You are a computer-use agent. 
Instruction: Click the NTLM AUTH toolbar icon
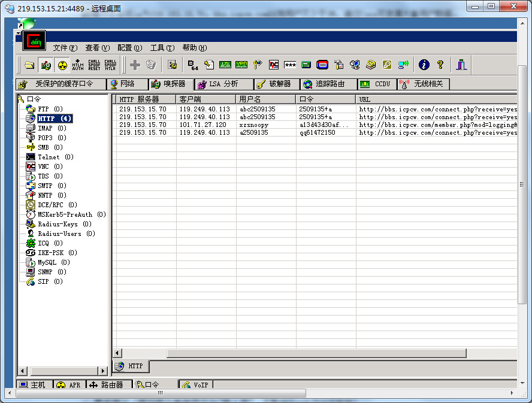(78, 65)
